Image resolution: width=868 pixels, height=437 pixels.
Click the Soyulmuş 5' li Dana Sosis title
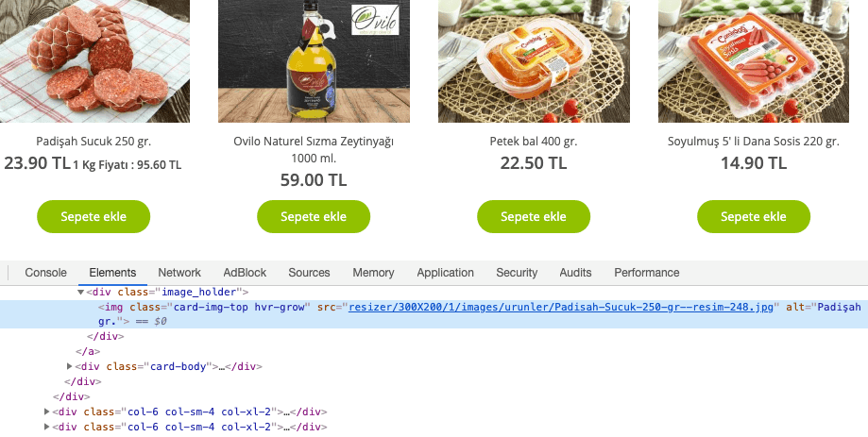pyautogui.click(x=754, y=141)
